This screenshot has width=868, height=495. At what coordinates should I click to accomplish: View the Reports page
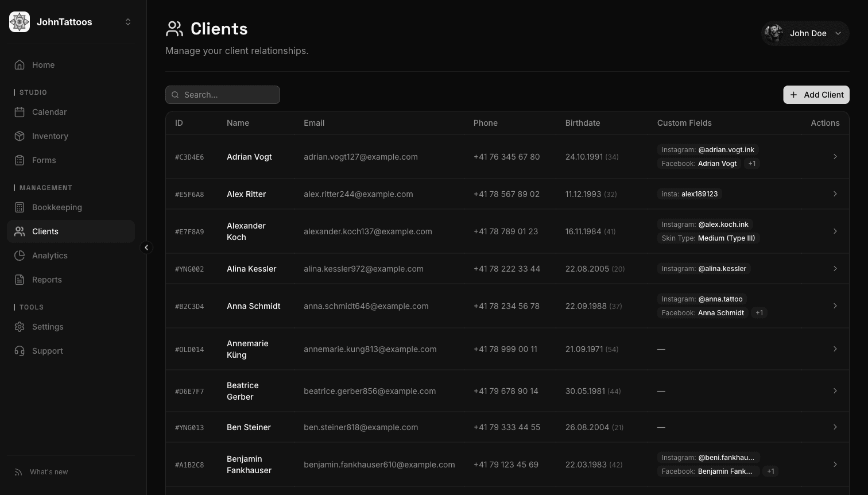tap(46, 280)
